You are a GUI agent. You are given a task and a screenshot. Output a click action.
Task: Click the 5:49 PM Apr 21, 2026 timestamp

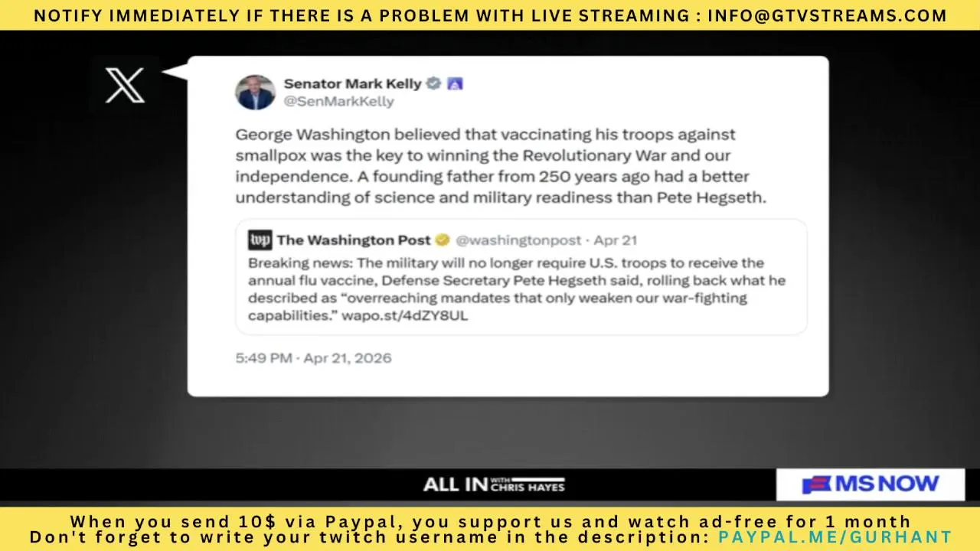point(313,358)
